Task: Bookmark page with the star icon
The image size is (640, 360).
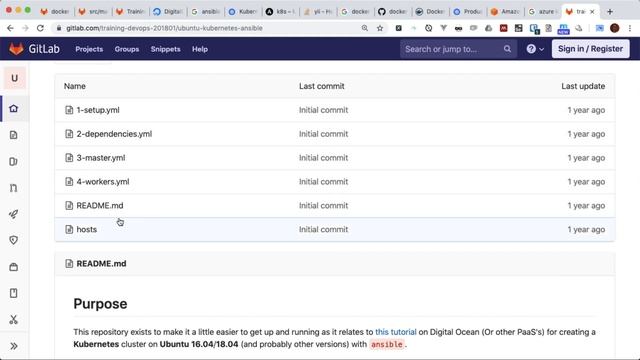Action: tap(380, 28)
